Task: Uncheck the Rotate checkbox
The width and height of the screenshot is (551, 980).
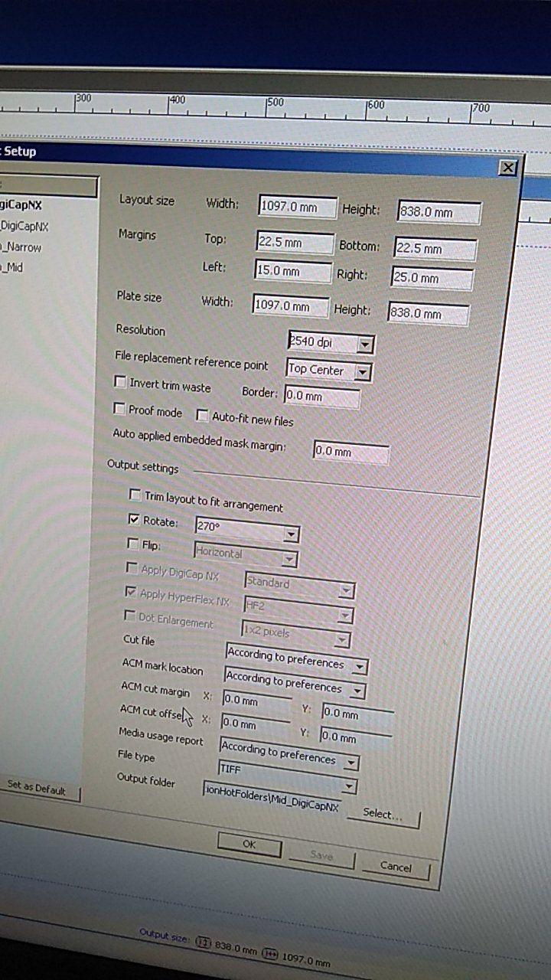Action: [x=135, y=520]
